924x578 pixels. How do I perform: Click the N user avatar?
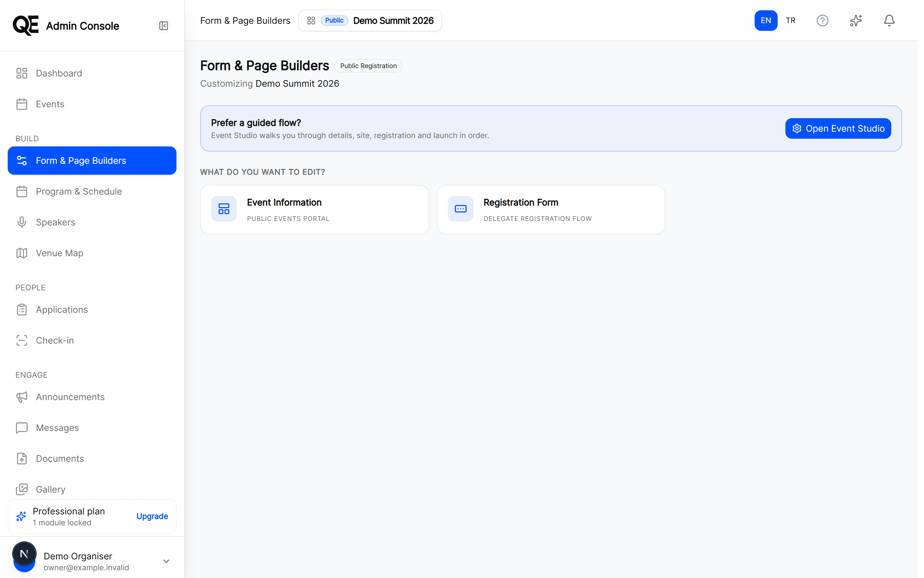pyautogui.click(x=24, y=554)
